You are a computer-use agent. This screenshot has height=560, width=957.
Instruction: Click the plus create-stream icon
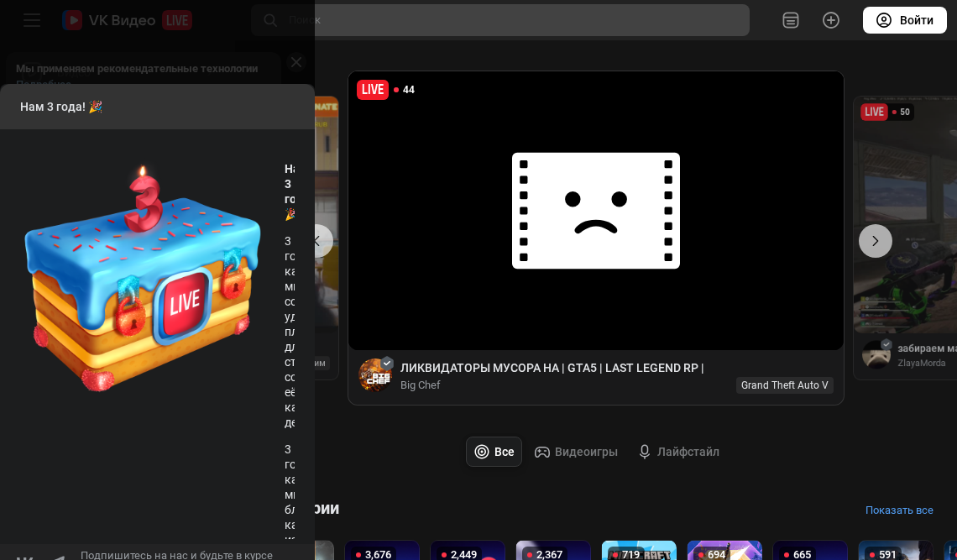pos(831,20)
